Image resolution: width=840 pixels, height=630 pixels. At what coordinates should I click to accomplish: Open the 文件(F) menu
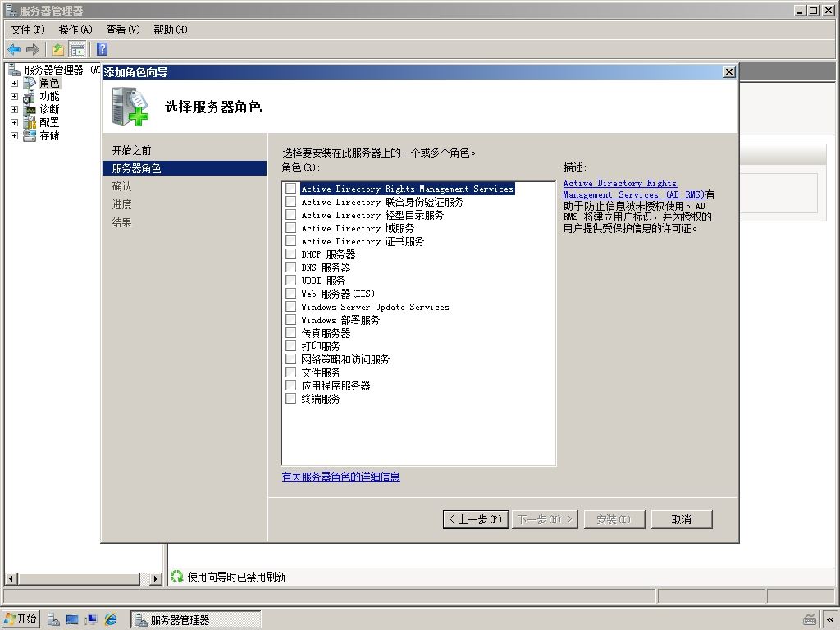point(28,30)
